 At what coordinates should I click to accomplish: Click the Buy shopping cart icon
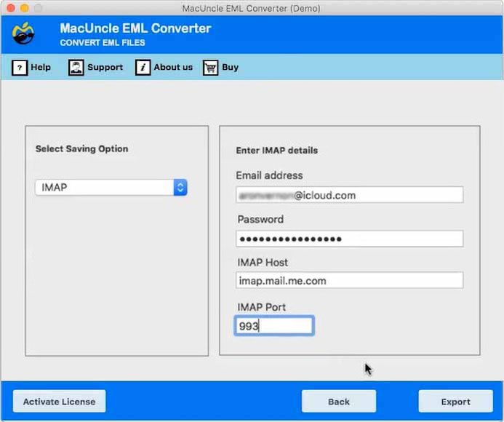pos(210,68)
